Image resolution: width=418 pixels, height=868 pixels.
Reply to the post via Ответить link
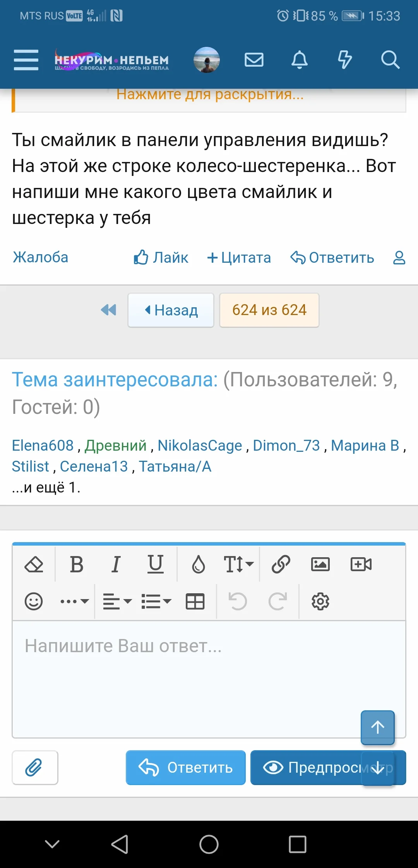332,257
